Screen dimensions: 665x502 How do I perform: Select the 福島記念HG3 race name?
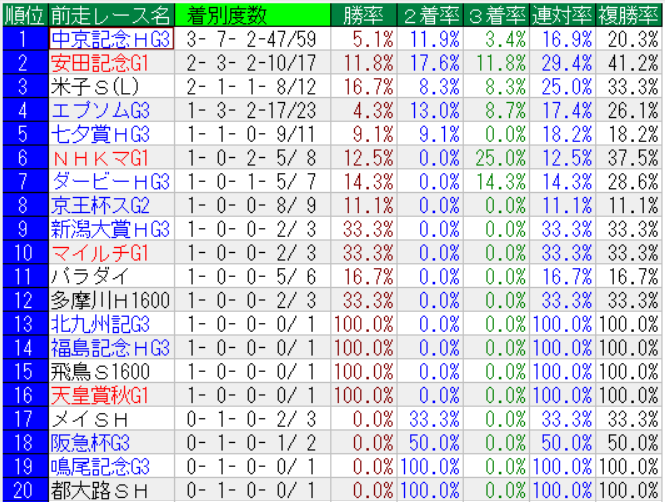click(110, 348)
